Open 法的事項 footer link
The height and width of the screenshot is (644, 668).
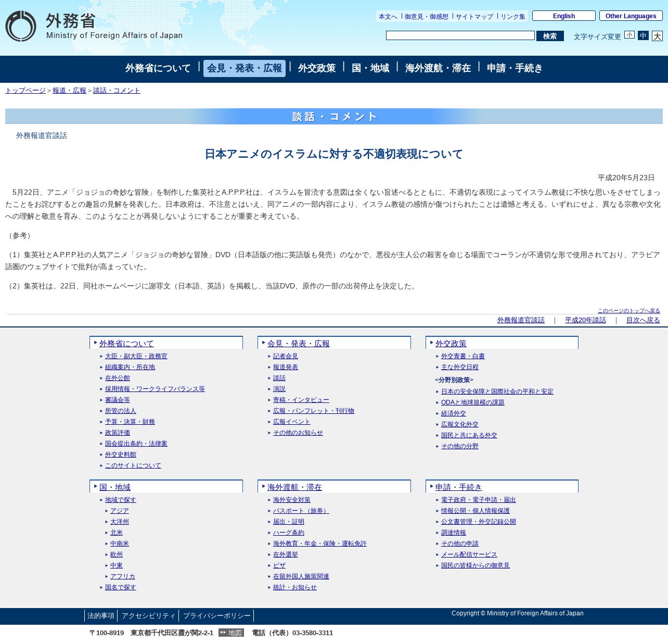[101, 616]
